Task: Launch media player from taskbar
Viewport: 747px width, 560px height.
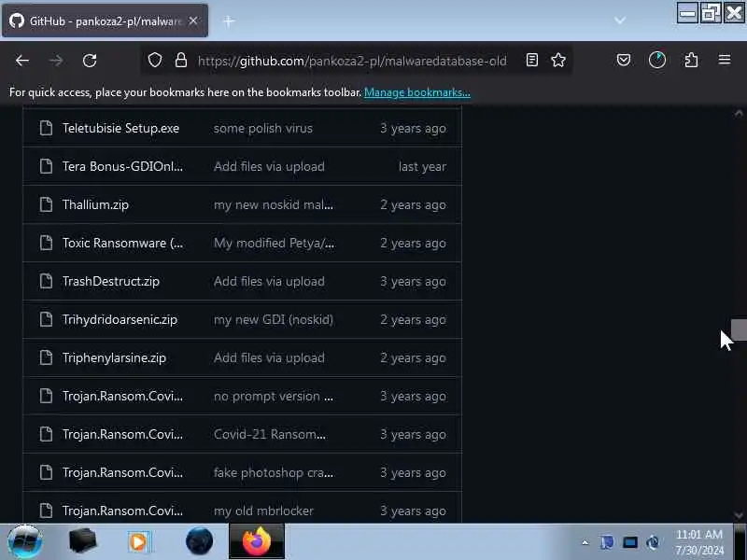Action: [139, 542]
